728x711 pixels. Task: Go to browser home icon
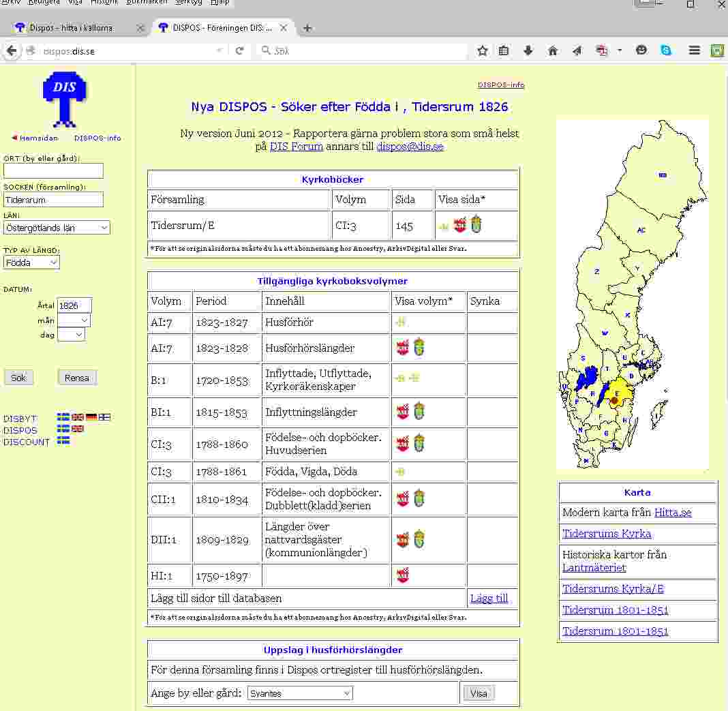553,50
